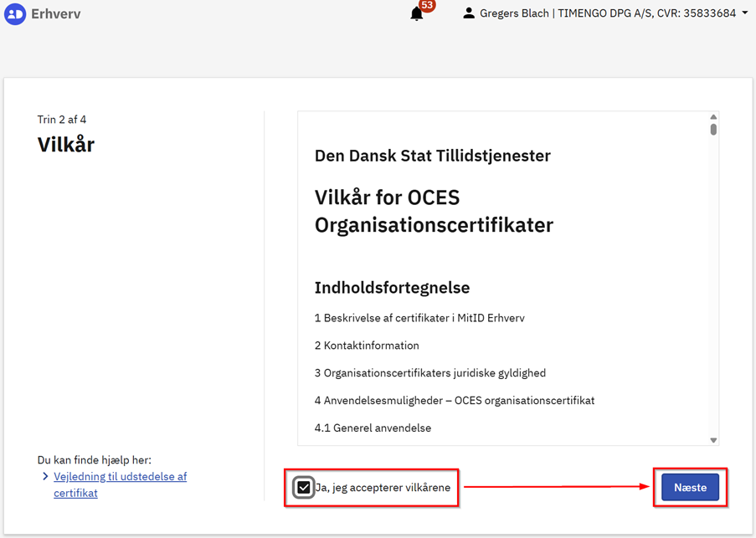Click the scroll-up arrow in terms box
Screen dimensions: 756x538
pyautogui.click(x=713, y=118)
